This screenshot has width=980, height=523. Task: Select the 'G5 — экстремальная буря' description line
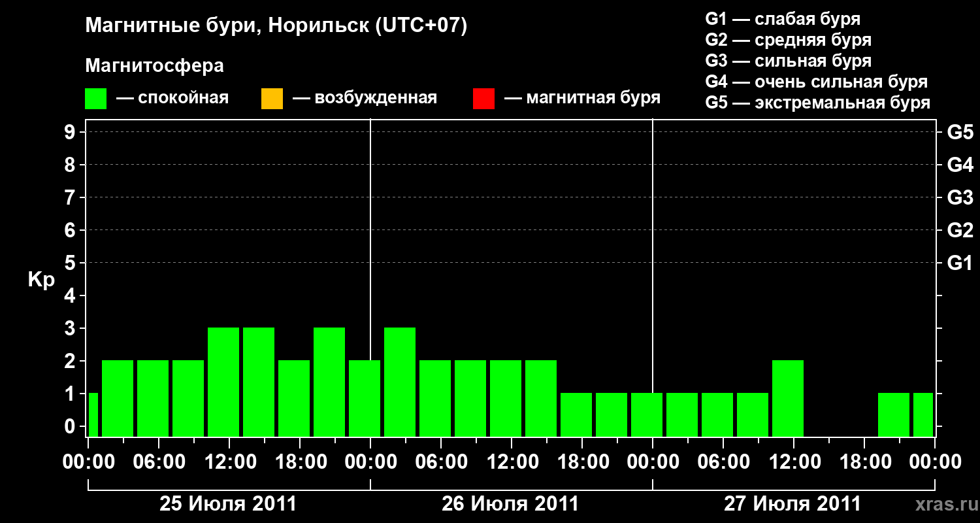point(818,103)
